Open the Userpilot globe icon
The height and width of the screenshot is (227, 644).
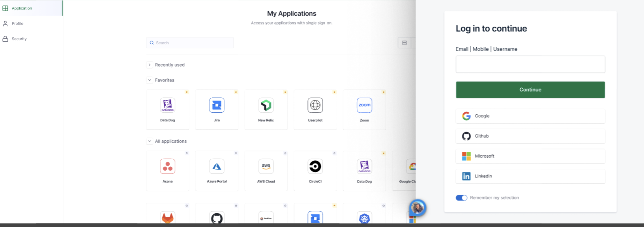tap(315, 105)
